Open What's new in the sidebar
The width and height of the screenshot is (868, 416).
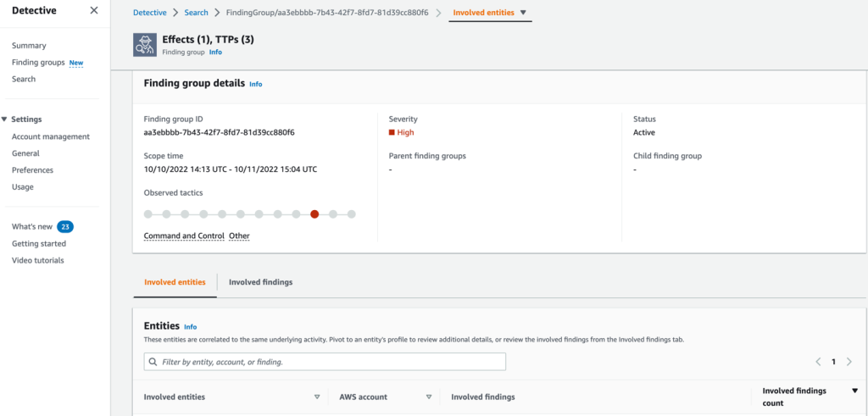32,226
